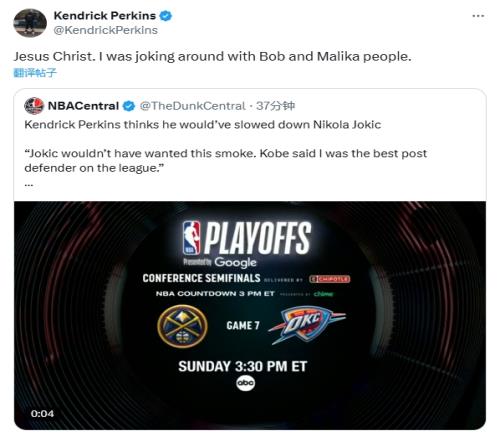Open Kendrick Perkins profile avatar

(x=30, y=23)
